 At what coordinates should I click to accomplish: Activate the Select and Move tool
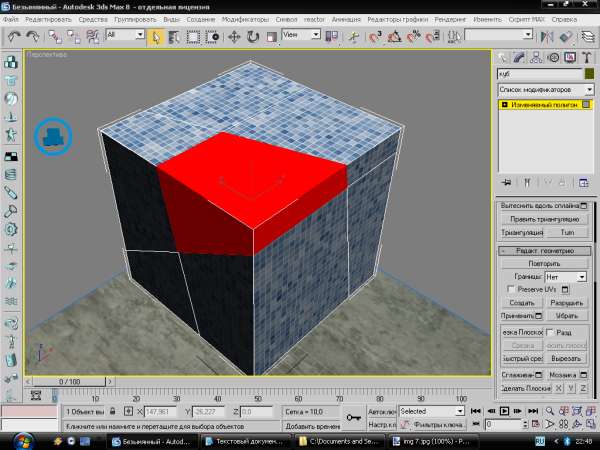pos(234,36)
